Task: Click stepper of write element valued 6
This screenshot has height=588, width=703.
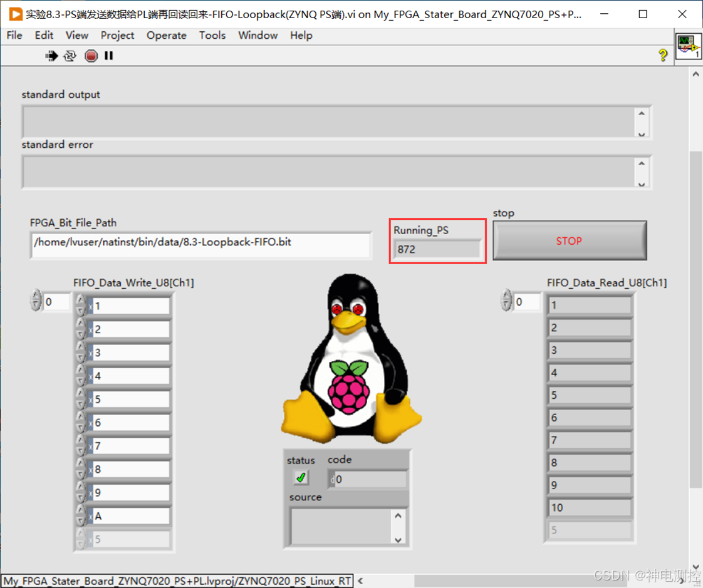Action: coord(80,422)
